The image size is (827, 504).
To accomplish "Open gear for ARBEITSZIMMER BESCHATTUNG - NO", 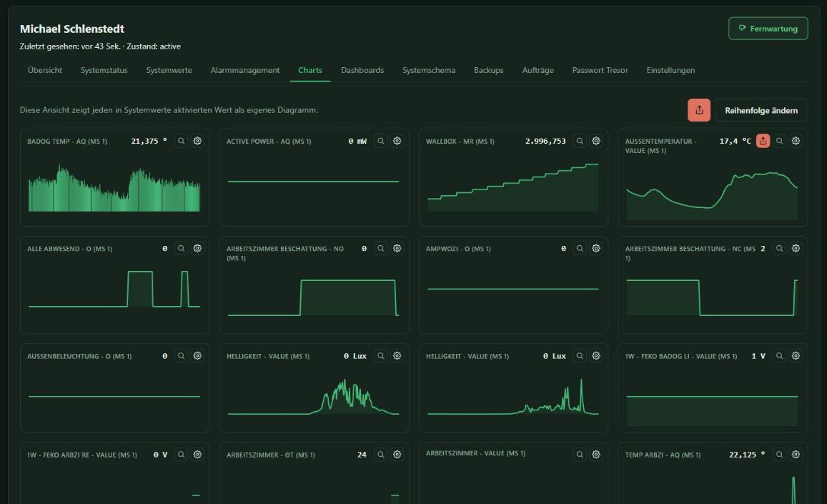I will pyautogui.click(x=397, y=248).
